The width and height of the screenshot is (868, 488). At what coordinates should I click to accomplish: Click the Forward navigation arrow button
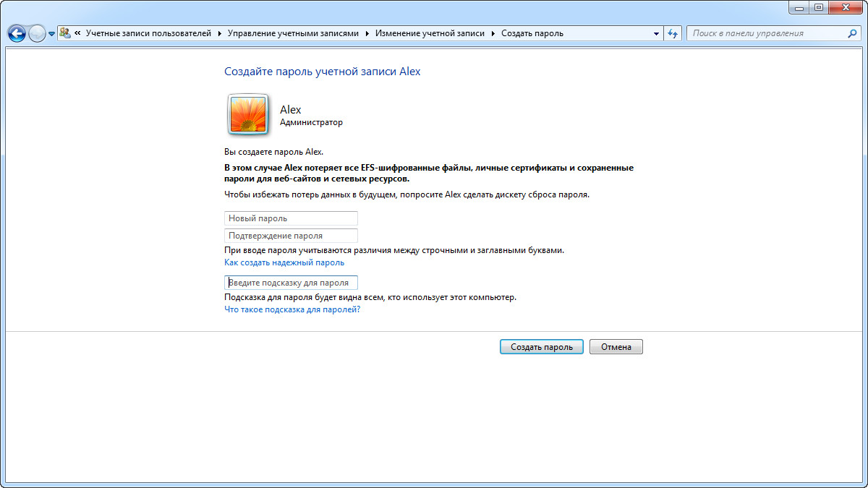pos(37,33)
